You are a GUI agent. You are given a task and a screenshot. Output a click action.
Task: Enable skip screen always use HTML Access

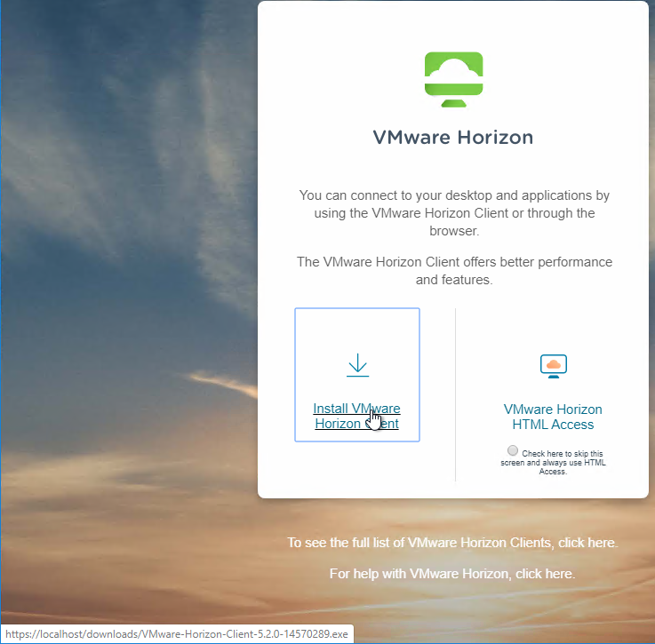click(513, 450)
